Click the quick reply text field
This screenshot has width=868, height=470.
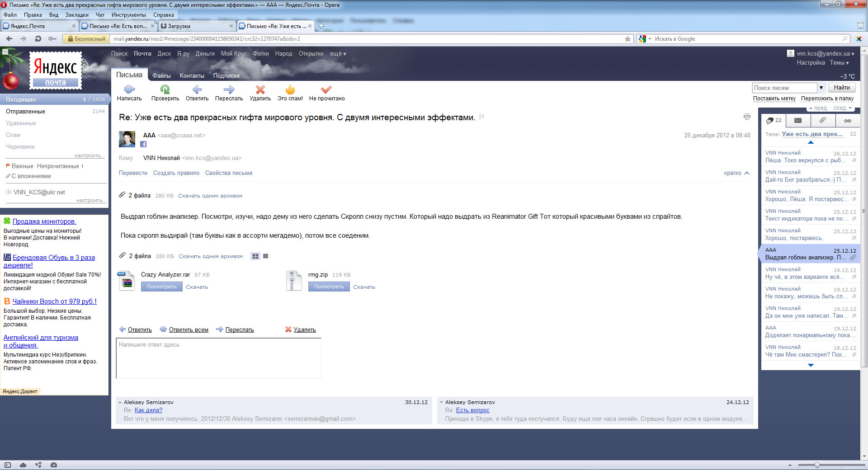pyautogui.click(x=218, y=358)
